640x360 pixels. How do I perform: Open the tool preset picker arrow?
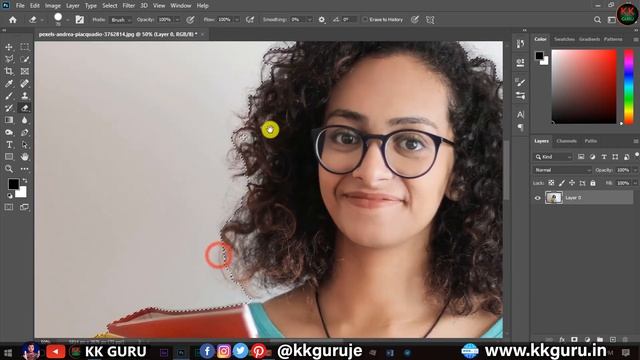(x=42, y=20)
